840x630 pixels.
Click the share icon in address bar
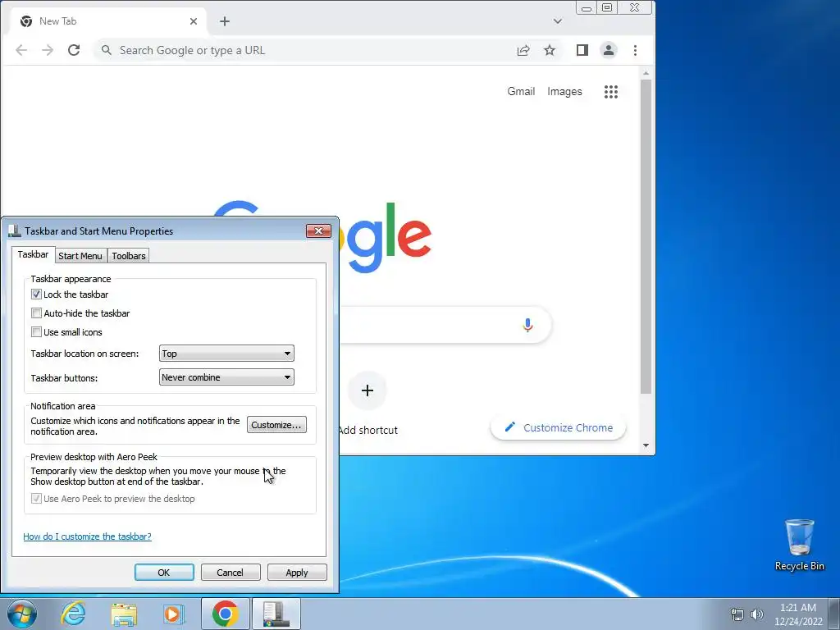point(523,50)
